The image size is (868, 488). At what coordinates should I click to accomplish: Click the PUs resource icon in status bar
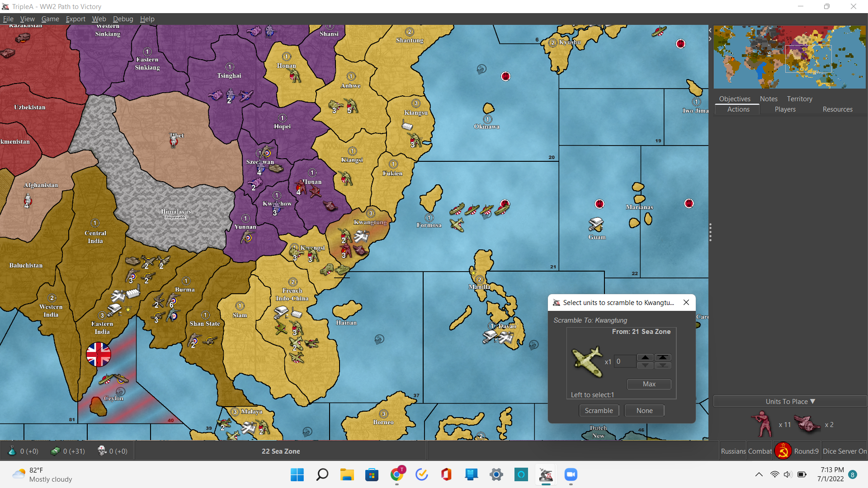point(55,451)
